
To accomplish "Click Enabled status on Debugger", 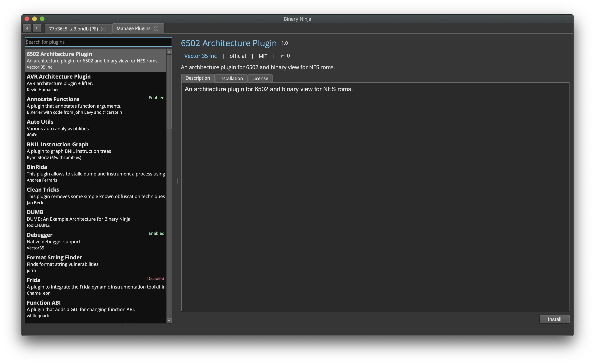I will (156, 233).
